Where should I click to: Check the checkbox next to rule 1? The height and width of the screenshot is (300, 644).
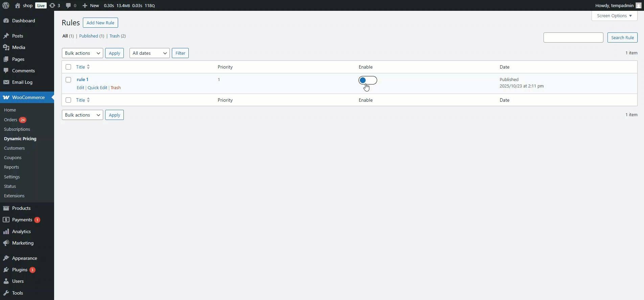(68, 80)
